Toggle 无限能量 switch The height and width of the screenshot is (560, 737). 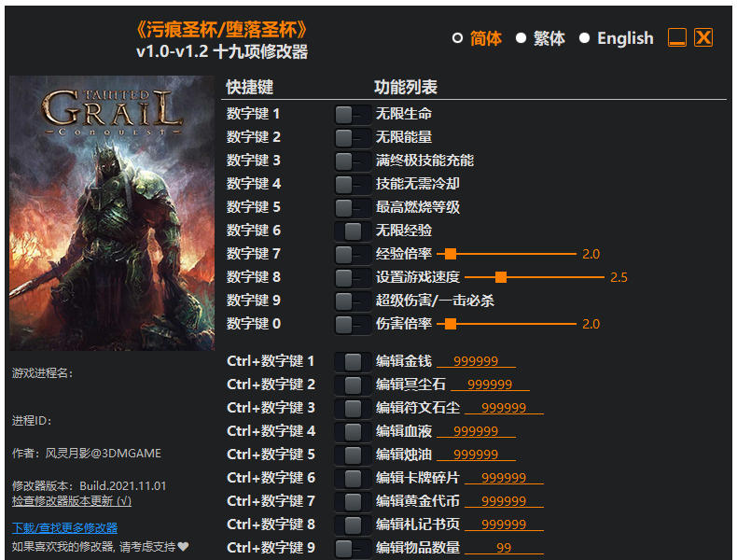[353, 138]
